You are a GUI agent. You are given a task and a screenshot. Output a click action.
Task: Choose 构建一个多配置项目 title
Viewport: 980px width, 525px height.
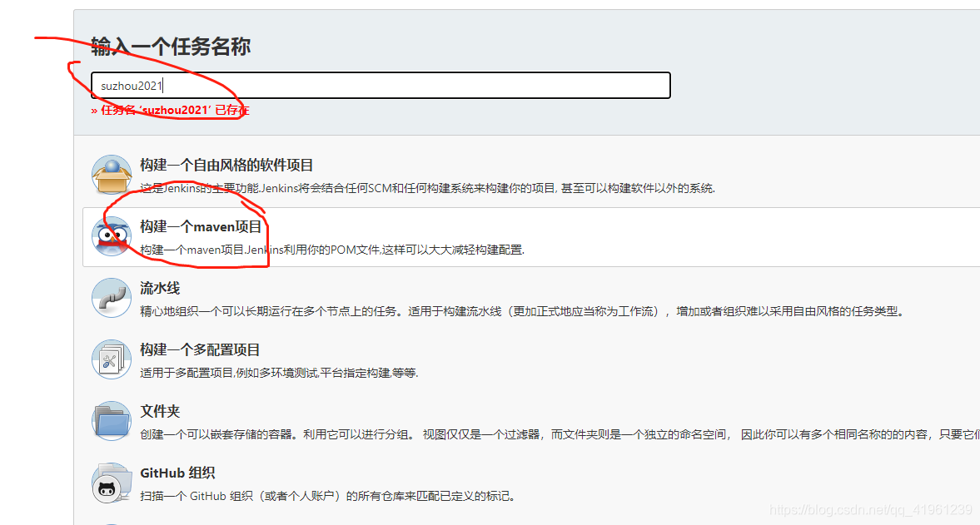(x=200, y=349)
